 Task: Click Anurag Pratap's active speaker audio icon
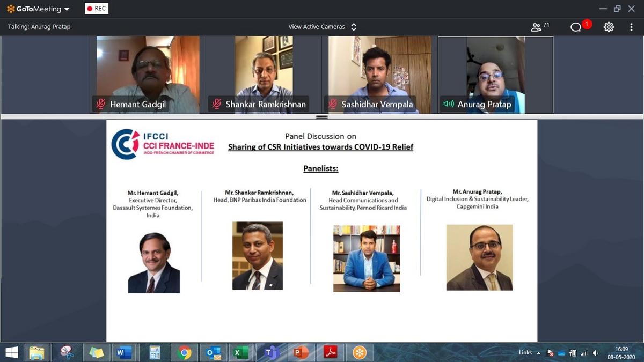(x=448, y=104)
